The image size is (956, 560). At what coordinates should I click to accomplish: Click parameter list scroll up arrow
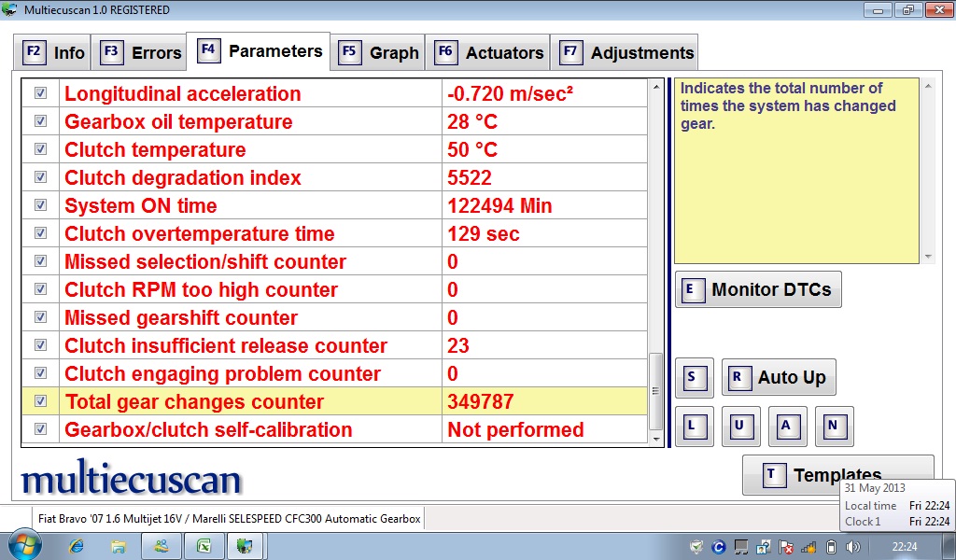(656, 87)
